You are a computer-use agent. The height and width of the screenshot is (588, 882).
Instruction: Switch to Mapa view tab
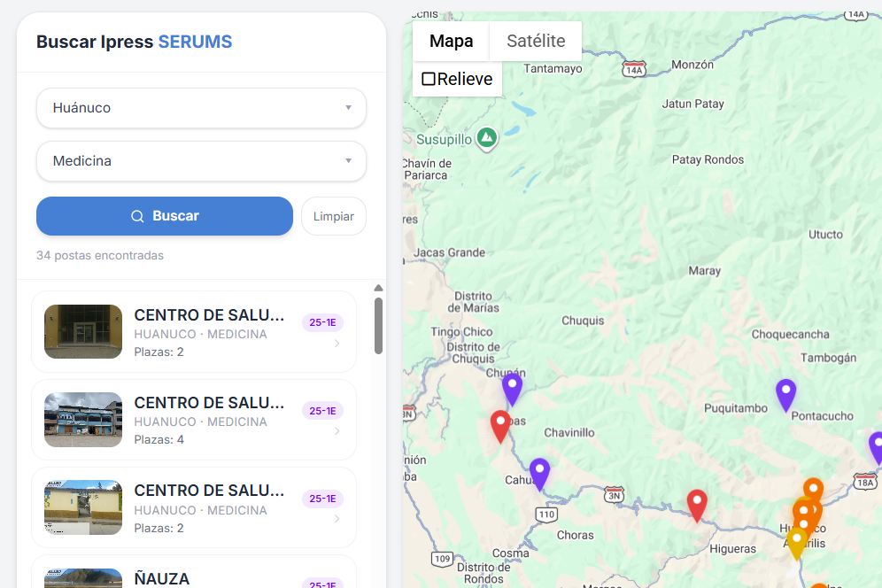point(451,41)
